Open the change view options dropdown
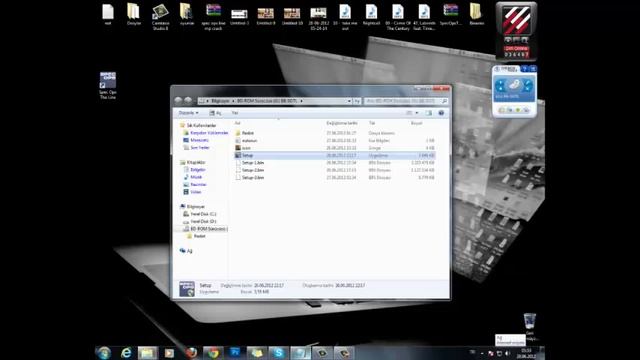This screenshot has width=640, height=360. [x=417, y=113]
